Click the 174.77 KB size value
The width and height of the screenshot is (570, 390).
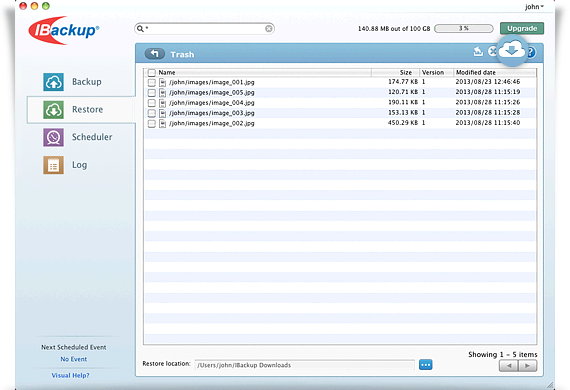(403, 82)
